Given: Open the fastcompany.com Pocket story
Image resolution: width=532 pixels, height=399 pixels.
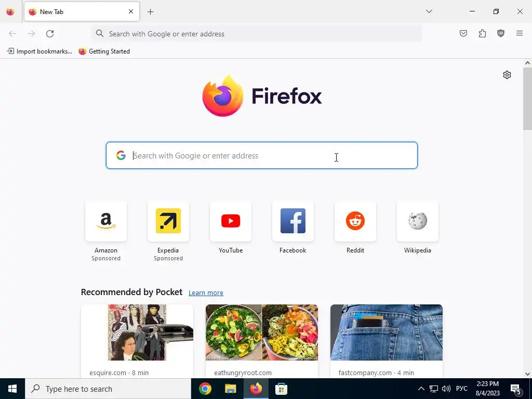Looking at the screenshot, I should (x=387, y=341).
